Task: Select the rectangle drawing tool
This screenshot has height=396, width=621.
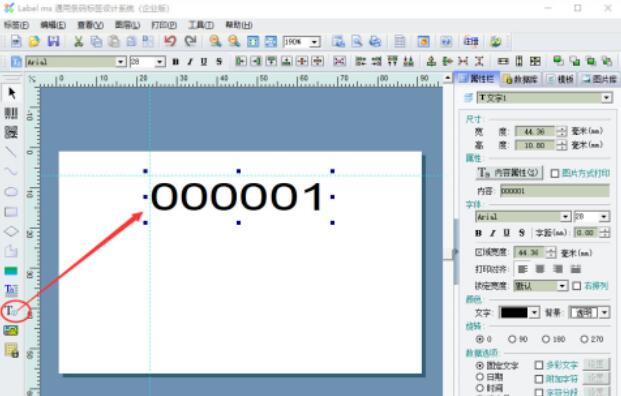Action: [x=11, y=212]
